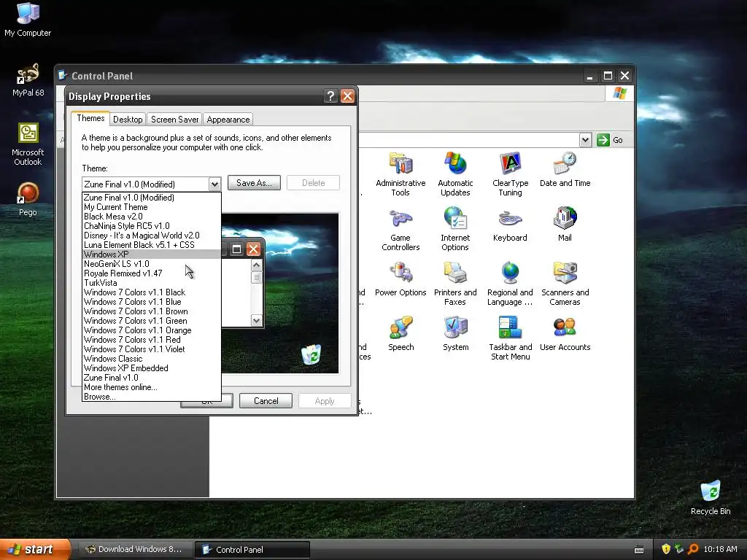Click the green Go arrow in Control Panel
This screenshot has height=560, width=747.
(603, 140)
